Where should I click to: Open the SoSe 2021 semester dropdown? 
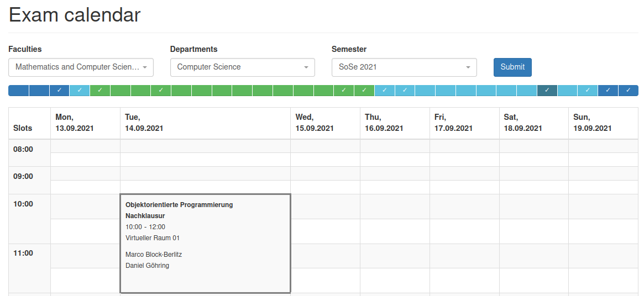[404, 67]
